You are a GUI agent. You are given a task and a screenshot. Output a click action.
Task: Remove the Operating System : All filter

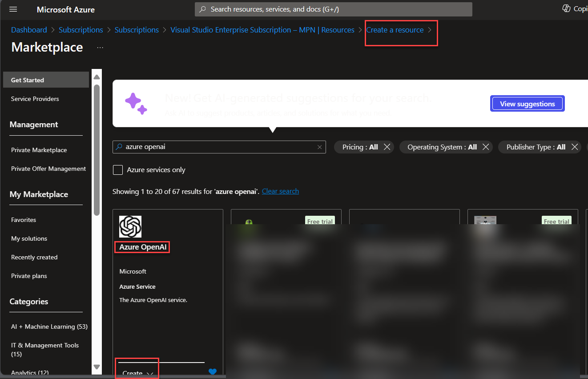[486, 147]
